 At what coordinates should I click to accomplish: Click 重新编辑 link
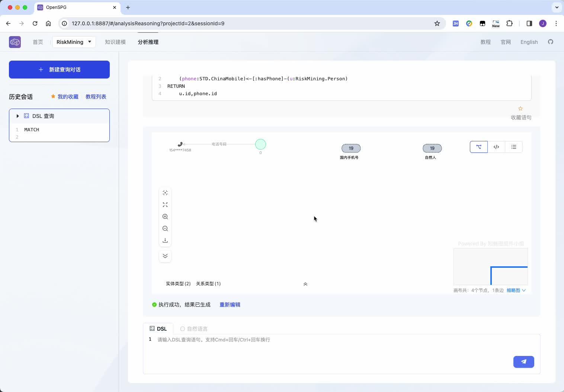coord(230,305)
